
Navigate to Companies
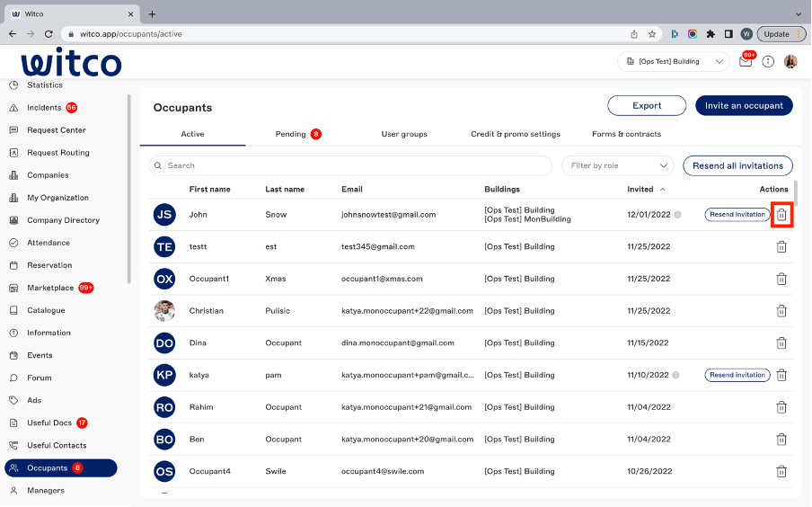point(48,175)
